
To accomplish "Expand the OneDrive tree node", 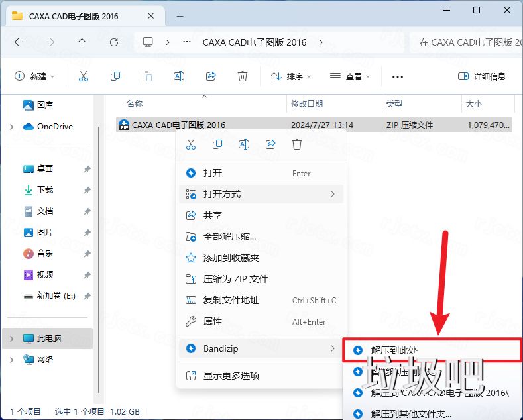I will coord(12,127).
